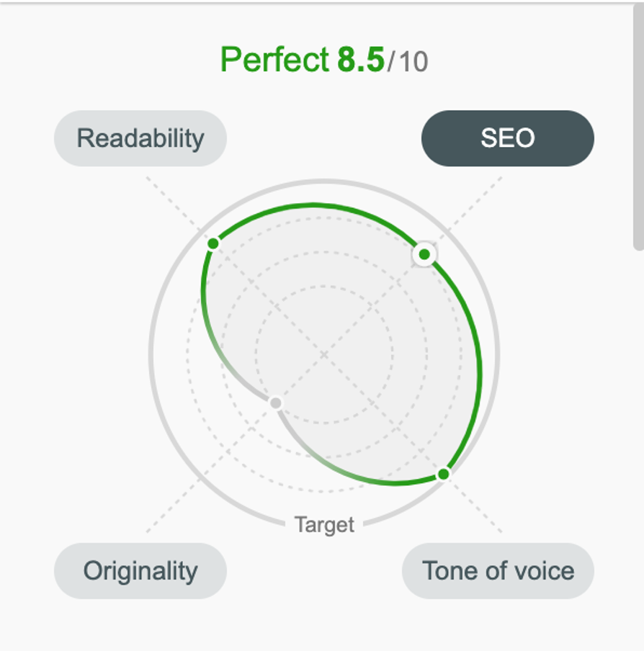Click the /10 maximum score text
644x651 pixels.
pyautogui.click(x=408, y=62)
